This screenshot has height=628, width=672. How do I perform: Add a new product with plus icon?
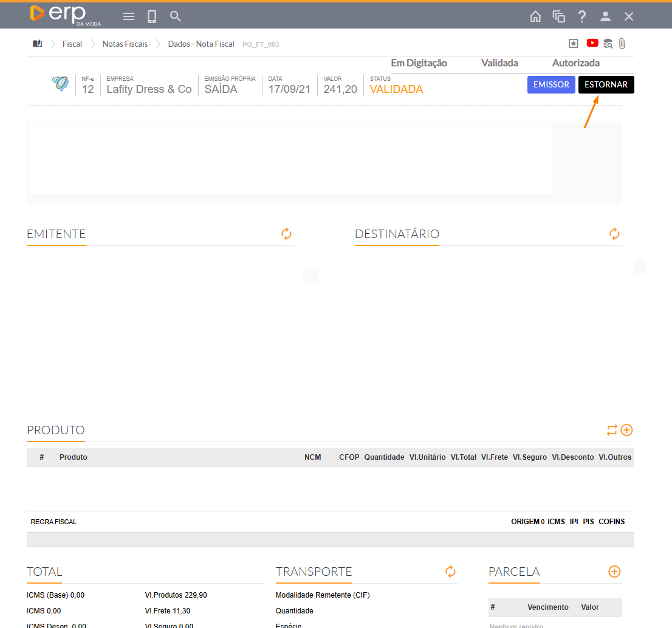pos(627,430)
